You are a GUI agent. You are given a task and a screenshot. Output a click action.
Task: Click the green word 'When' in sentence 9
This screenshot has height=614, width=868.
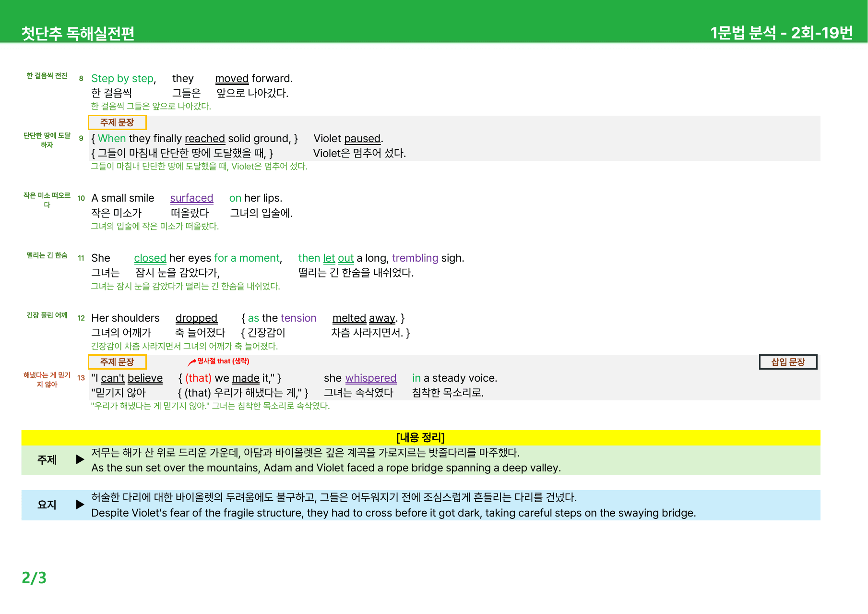click(x=112, y=138)
